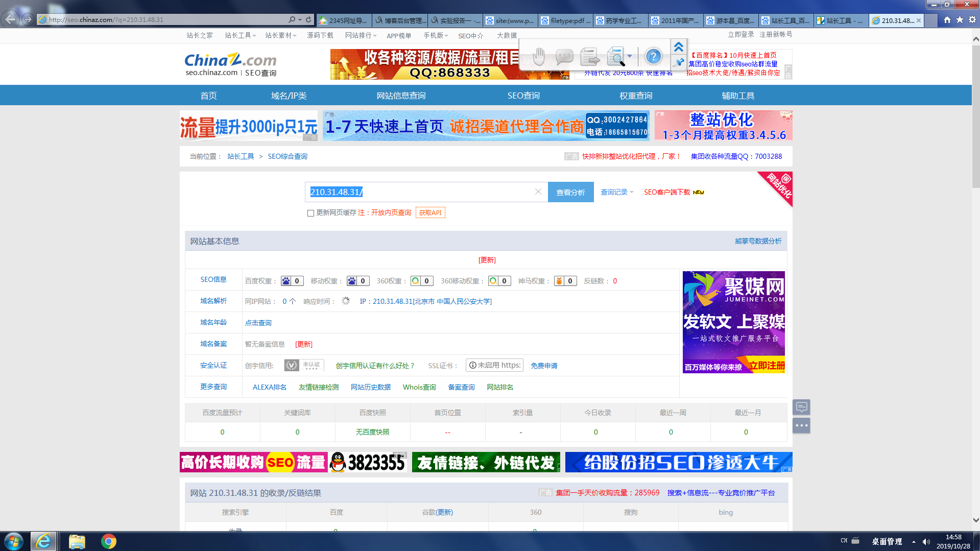Click the [更新] link beside 暂无备案信息
Screen dimensions: 980x551
304,344
